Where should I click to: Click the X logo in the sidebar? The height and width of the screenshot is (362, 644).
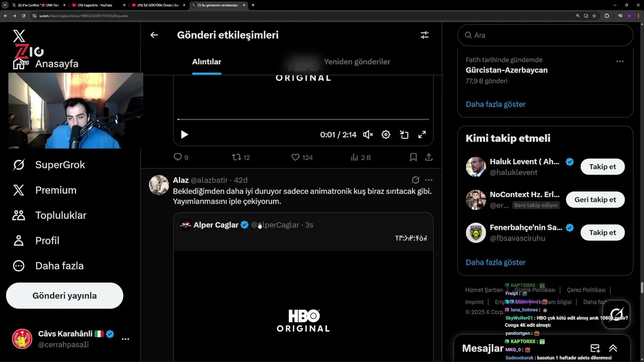click(19, 36)
